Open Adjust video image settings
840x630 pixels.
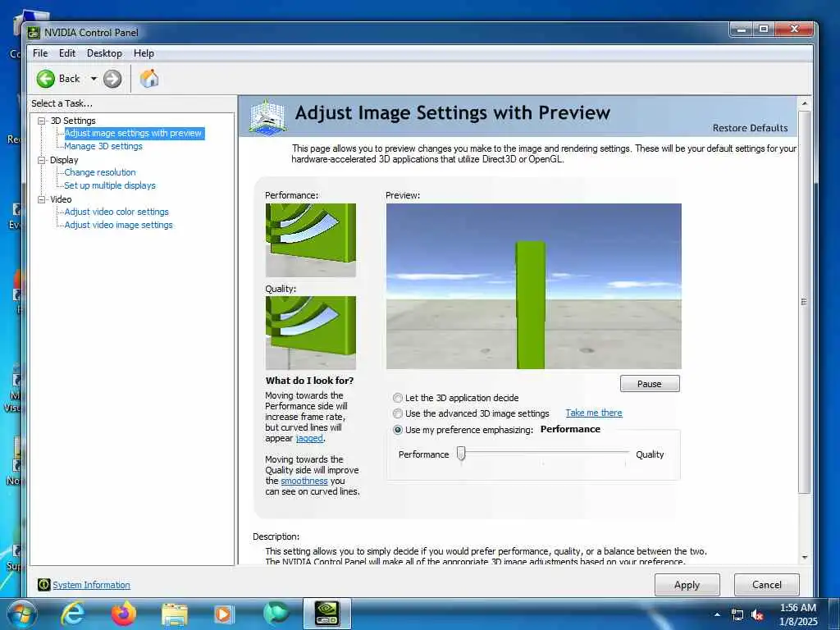tap(118, 225)
